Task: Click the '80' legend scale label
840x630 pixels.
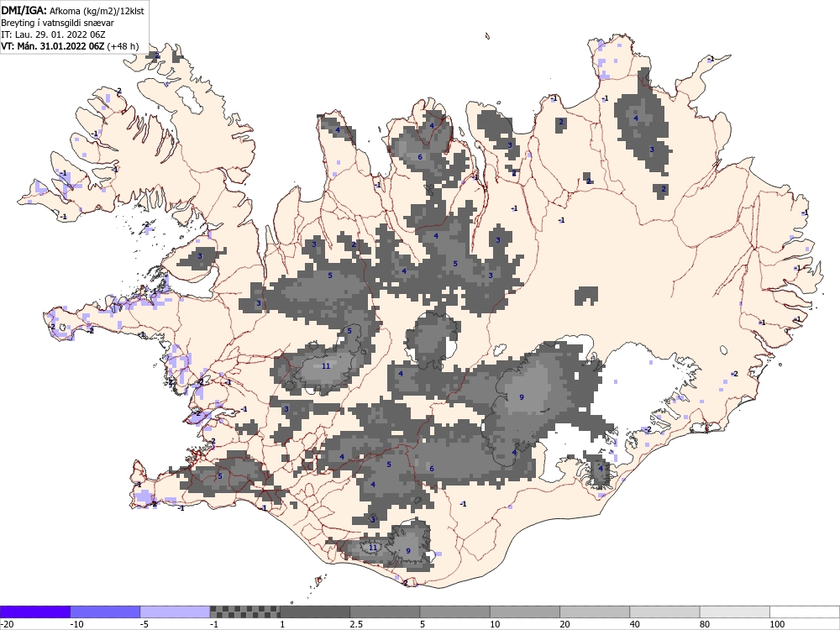Action: (705, 624)
